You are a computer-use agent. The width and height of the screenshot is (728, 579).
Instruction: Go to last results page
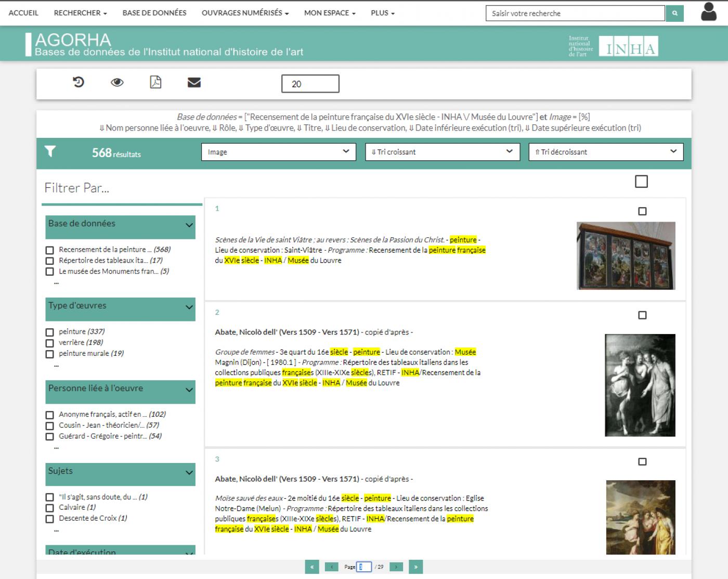click(x=416, y=567)
